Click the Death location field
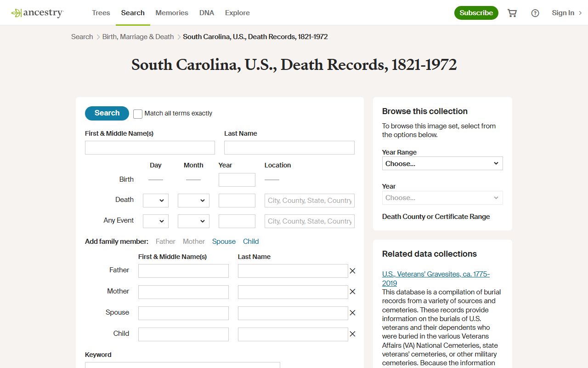588x368 pixels. point(310,201)
